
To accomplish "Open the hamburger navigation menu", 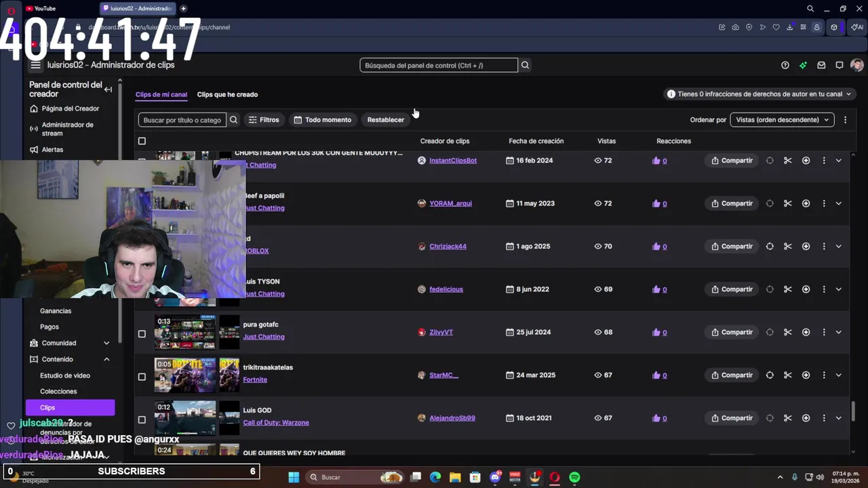I will (35, 65).
